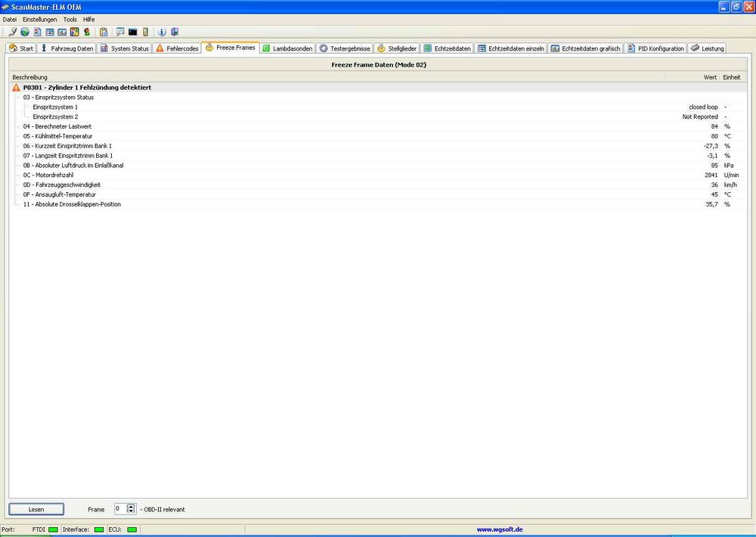
Task: Click the green ECU status indicator
Action: (132, 529)
